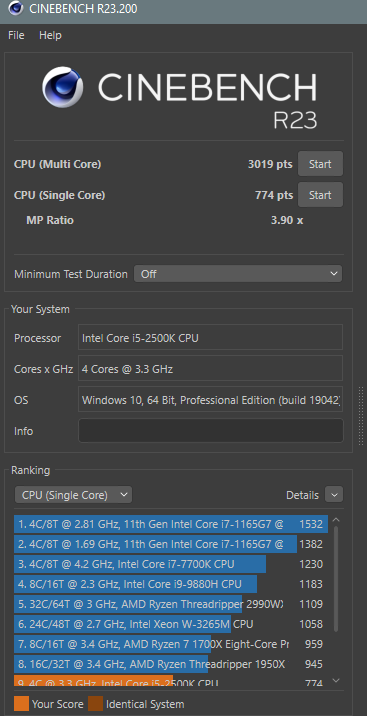Image resolution: width=367 pixels, height=716 pixels.
Task: Start the CPU Multi Core test
Action: point(320,164)
